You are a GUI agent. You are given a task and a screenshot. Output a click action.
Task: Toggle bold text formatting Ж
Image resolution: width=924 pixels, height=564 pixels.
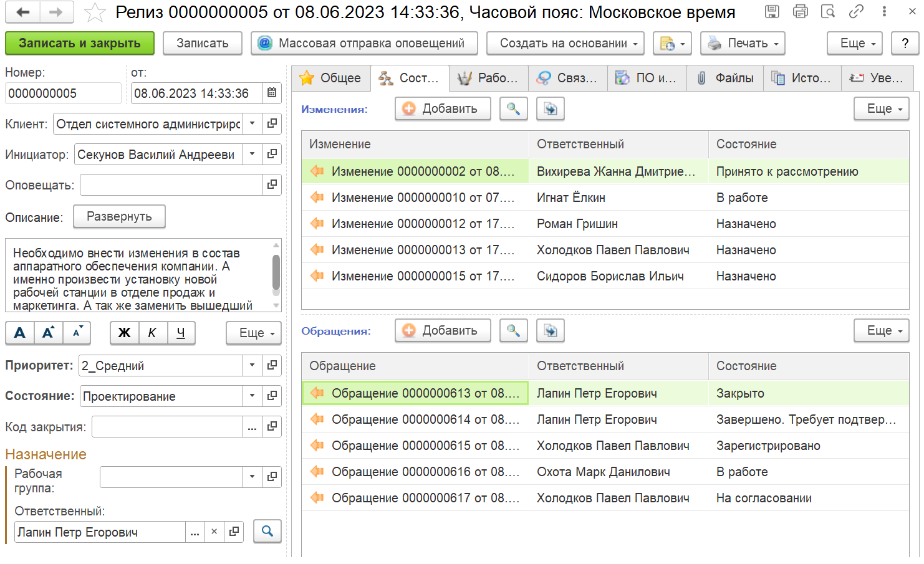[124, 333]
